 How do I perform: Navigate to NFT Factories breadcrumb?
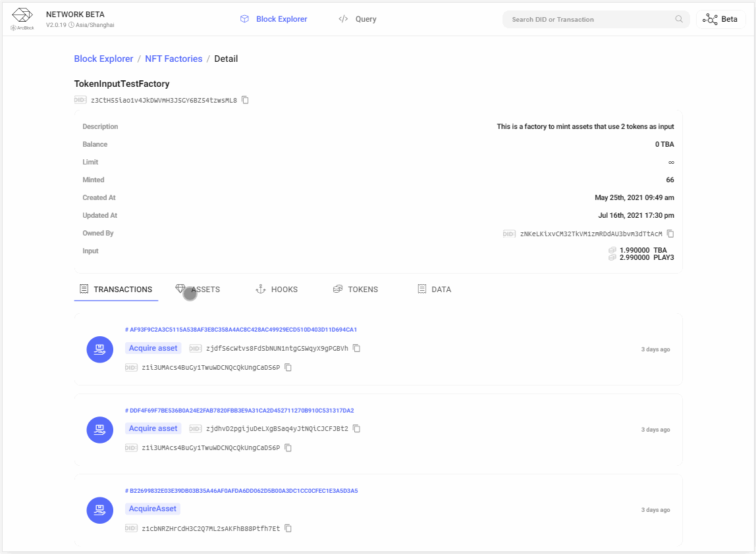pos(174,59)
